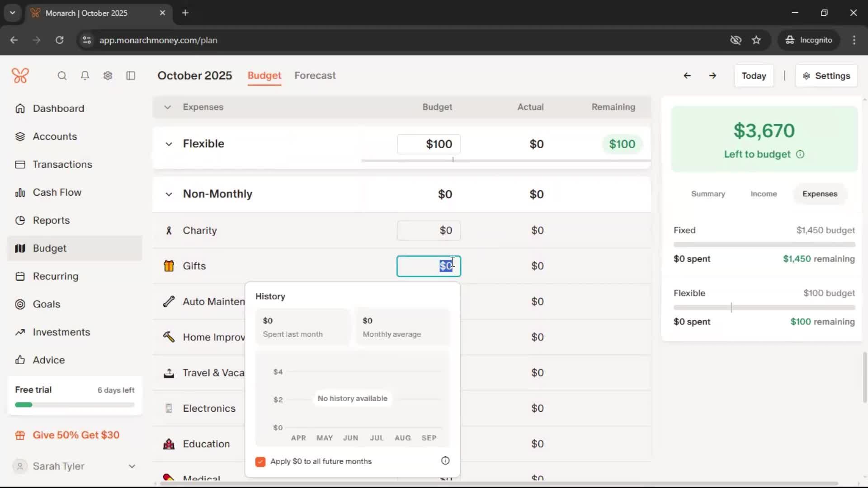The image size is (868, 488).
Task: Click the vertical page scrollbar
Action: [x=864, y=378]
